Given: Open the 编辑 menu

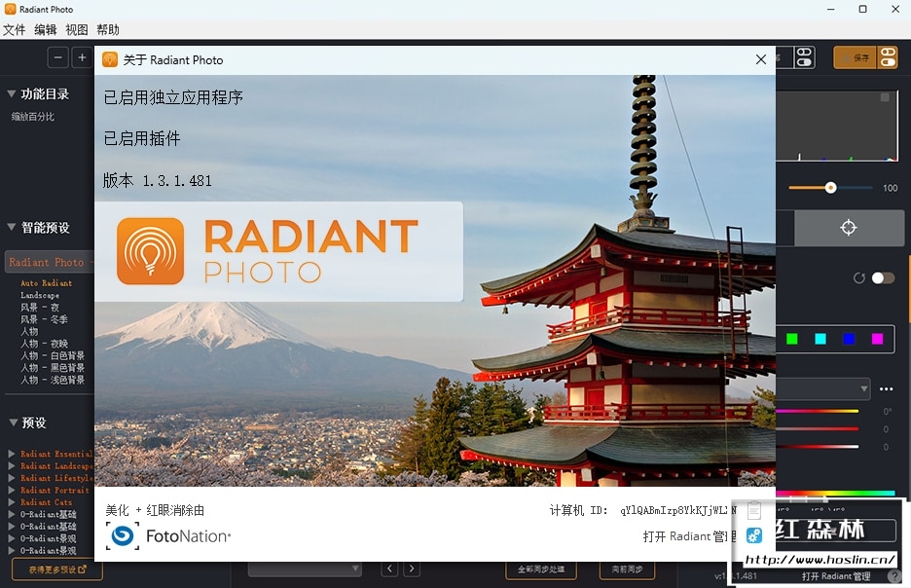Looking at the screenshot, I should pos(46,29).
